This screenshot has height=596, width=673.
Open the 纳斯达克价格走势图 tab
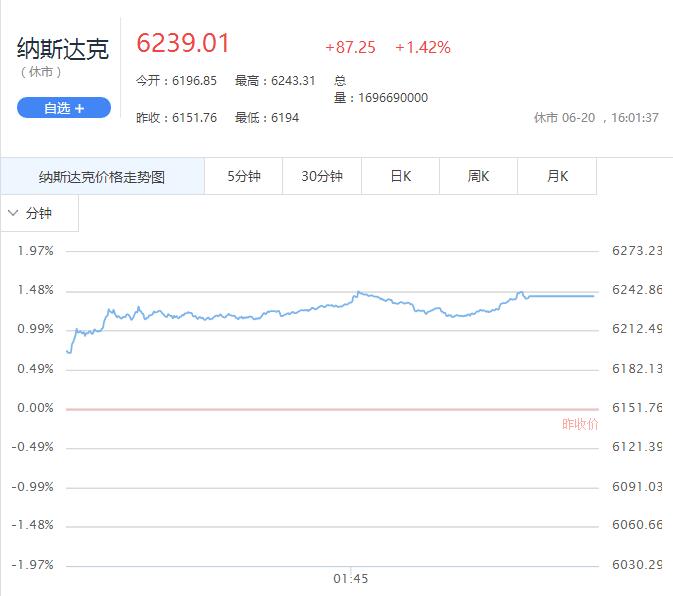pyautogui.click(x=102, y=176)
